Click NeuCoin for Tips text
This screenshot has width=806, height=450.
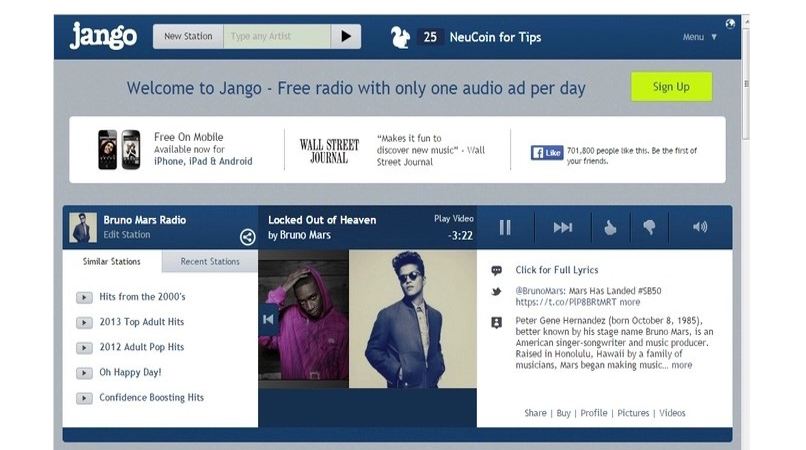pyautogui.click(x=496, y=37)
